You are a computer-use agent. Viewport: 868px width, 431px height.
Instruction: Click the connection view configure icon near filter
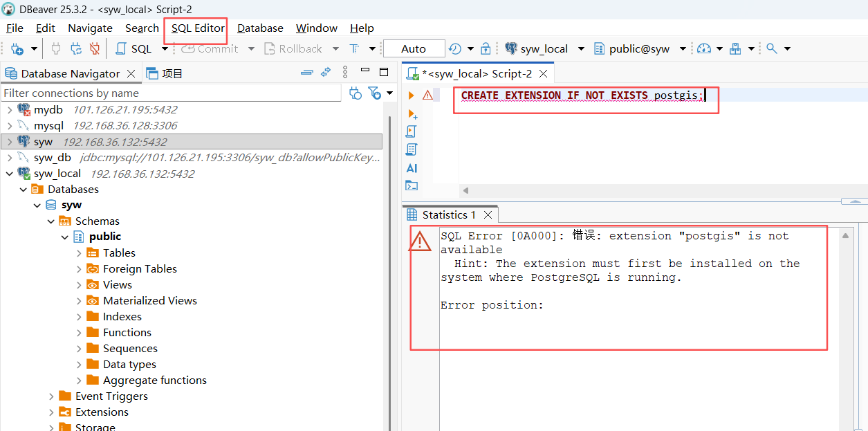tap(355, 93)
